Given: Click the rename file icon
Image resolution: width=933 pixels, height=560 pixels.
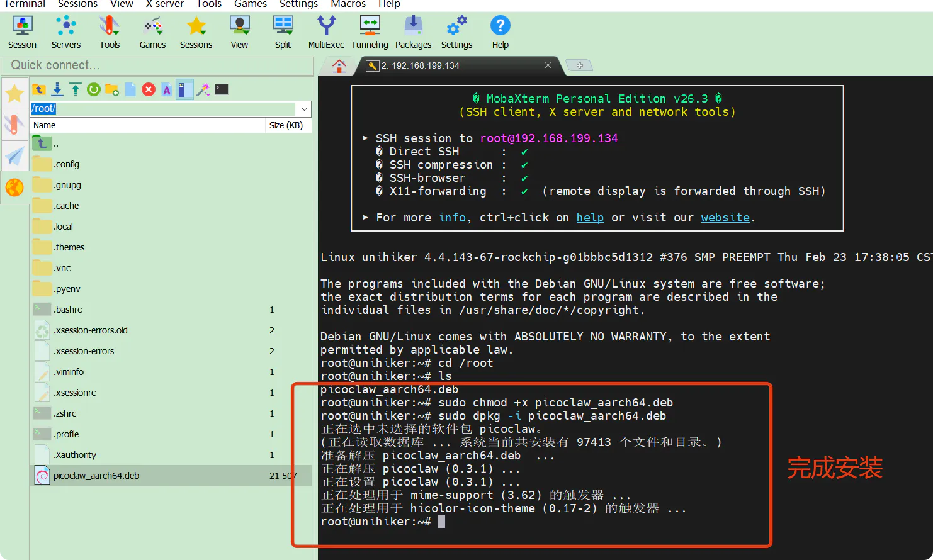Looking at the screenshot, I should pyautogui.click(x=167, y=89).
